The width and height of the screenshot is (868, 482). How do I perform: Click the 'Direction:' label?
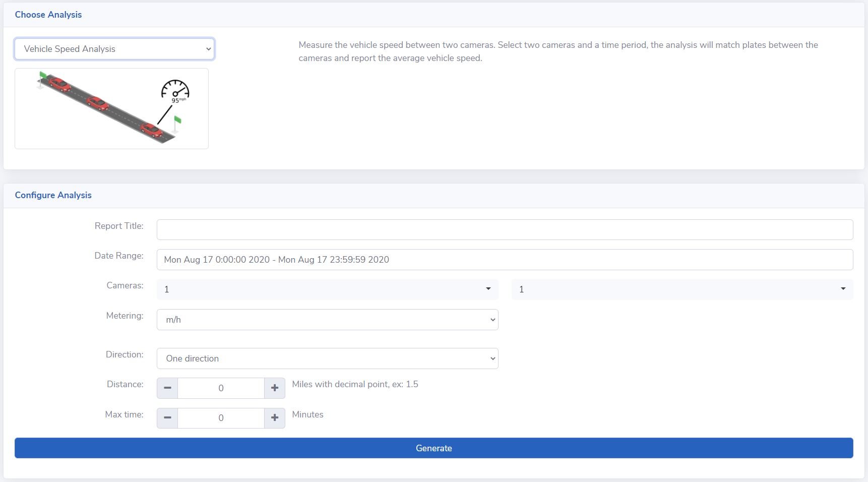(x=125, y=354)
